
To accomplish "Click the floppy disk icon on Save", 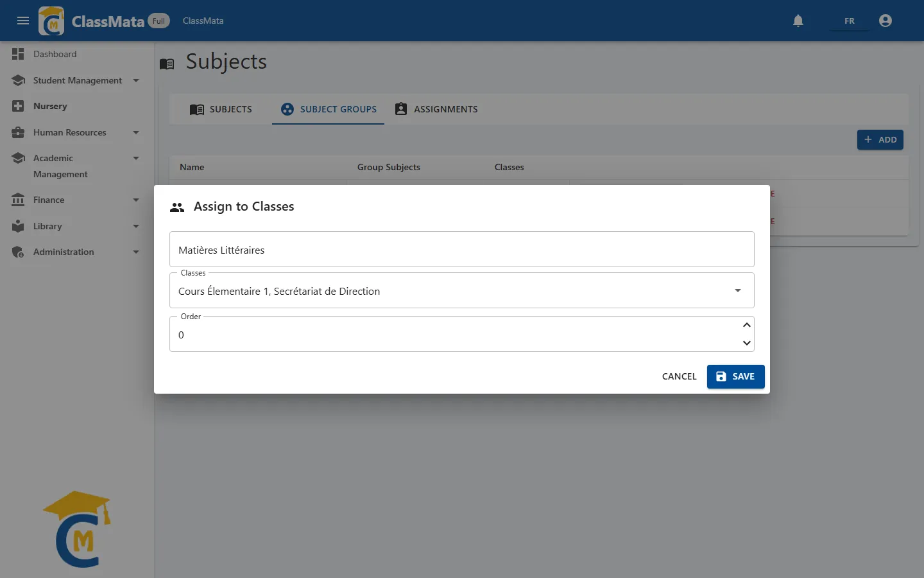I will coord(721,376).
